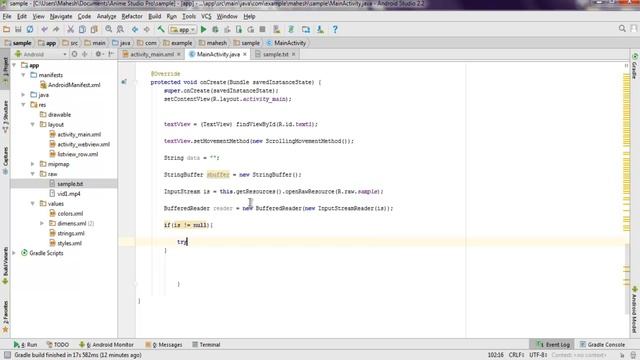
Task: Close the MainActivity.java tab
Action: (x=245, y=54)
